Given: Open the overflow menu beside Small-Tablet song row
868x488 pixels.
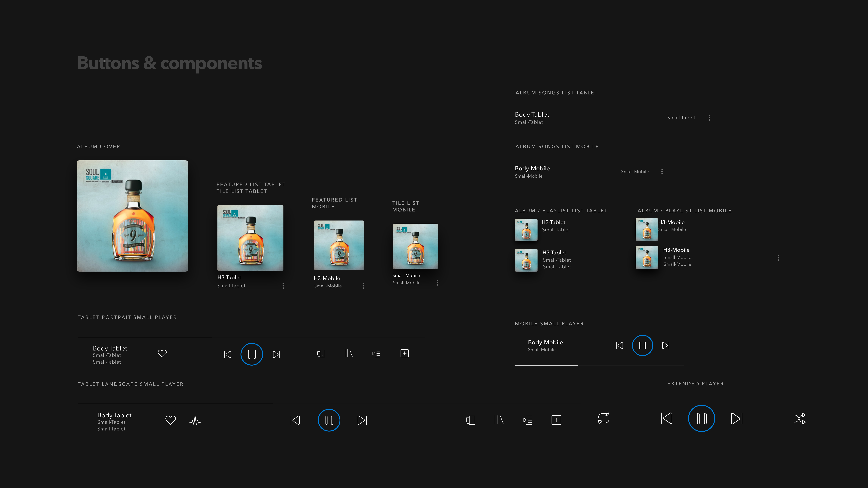Looking at the screenshot, I should tap(709, 117).
